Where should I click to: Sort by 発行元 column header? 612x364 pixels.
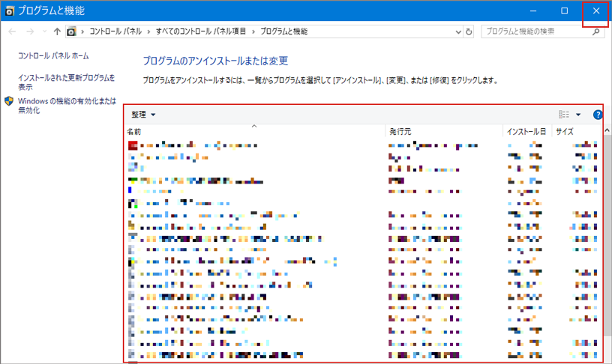click(444, 131)
